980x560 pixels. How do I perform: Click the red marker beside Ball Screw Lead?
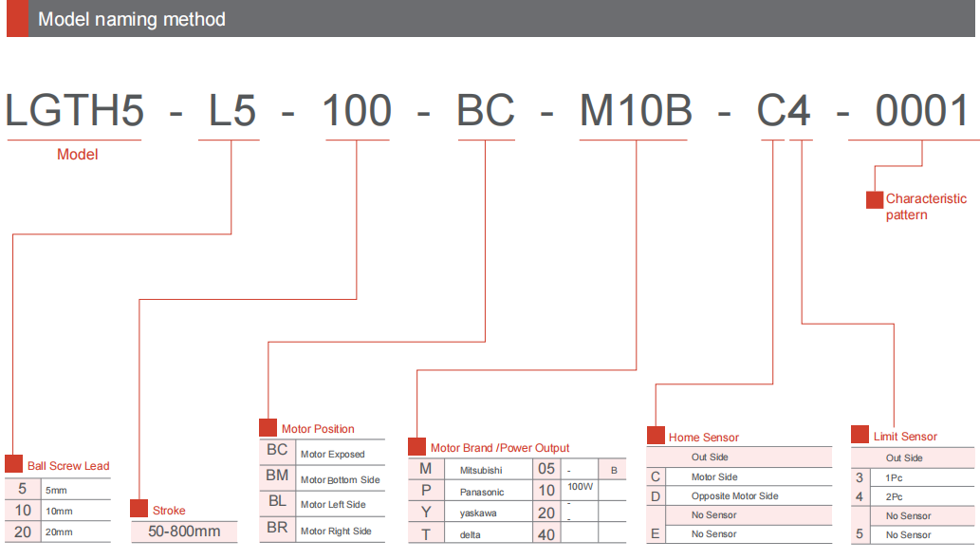click(x=13, y=464)
